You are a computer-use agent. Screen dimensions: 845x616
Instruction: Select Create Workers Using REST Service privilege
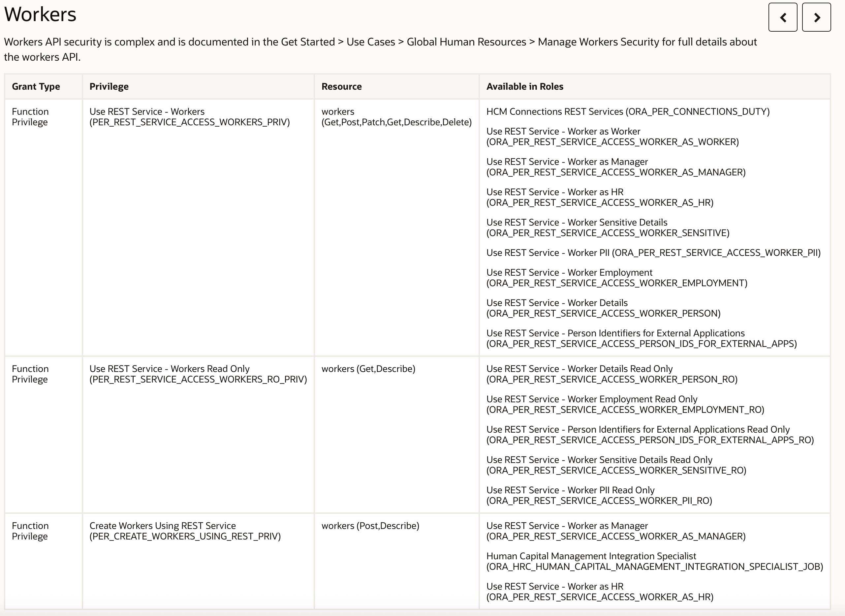click(x=162, y=526)
